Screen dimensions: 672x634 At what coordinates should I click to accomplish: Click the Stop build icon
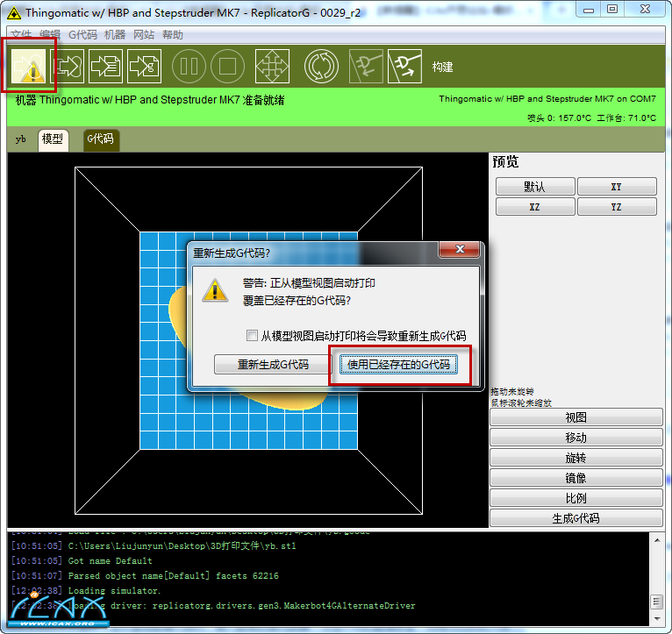pyautogui.click(x=227, y=66)
